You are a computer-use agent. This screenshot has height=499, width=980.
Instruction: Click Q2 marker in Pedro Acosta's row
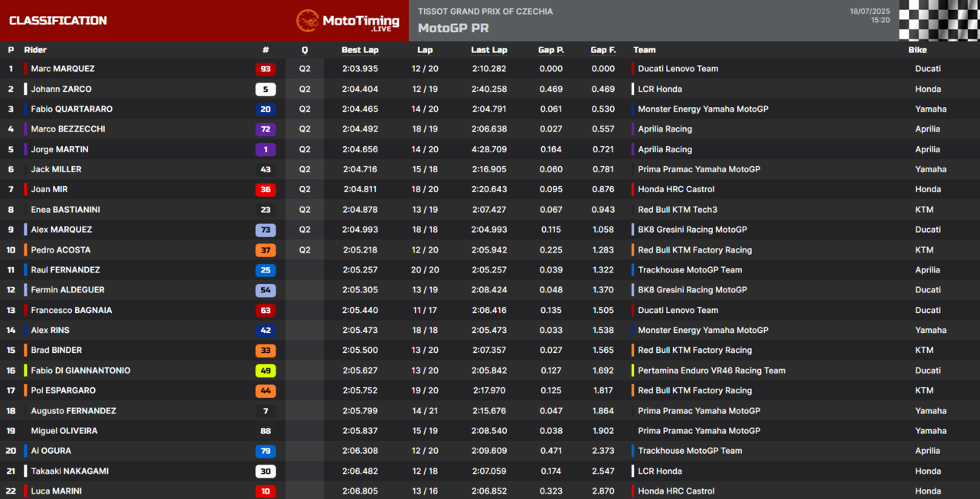tap(305, 250)
